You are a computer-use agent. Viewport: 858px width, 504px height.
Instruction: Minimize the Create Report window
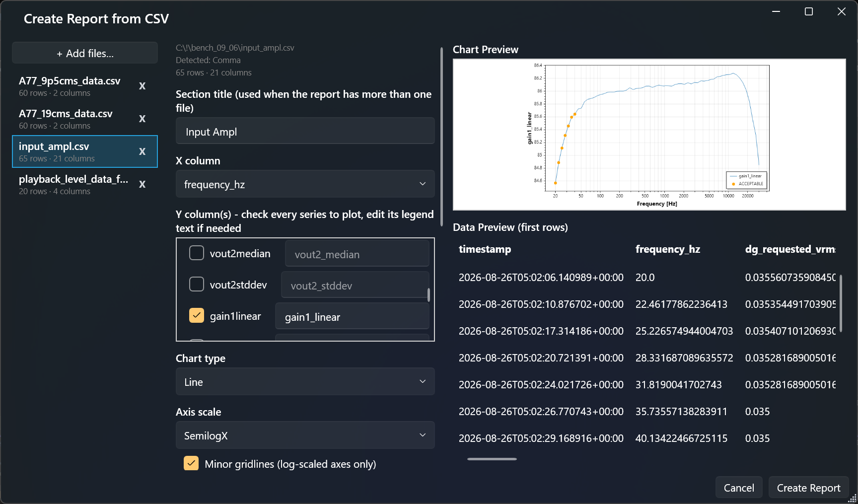pyautogui.click(x=776, y=11)
